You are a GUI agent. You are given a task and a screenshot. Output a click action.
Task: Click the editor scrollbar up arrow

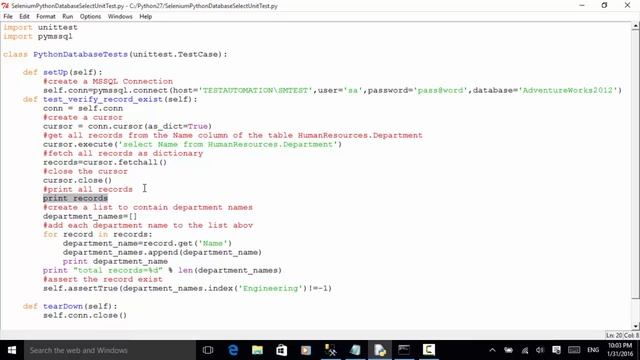click(x=636, y=26)
